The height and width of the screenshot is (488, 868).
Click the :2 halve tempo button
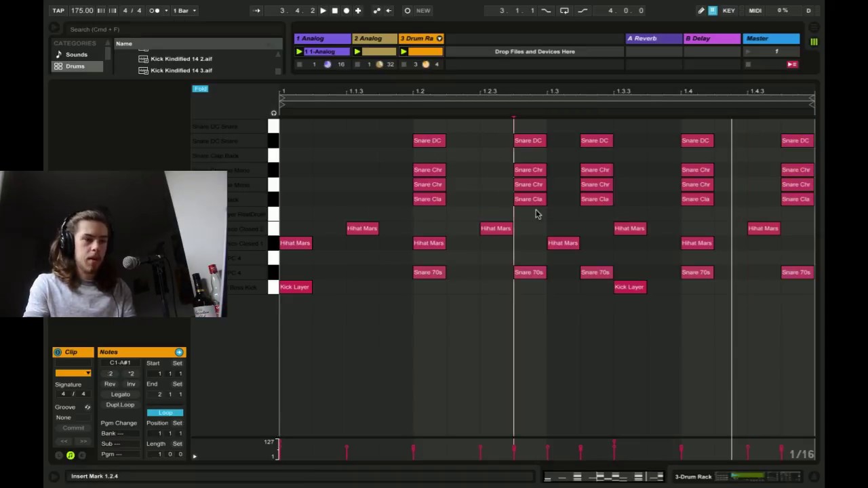click(x=111, y=373)
